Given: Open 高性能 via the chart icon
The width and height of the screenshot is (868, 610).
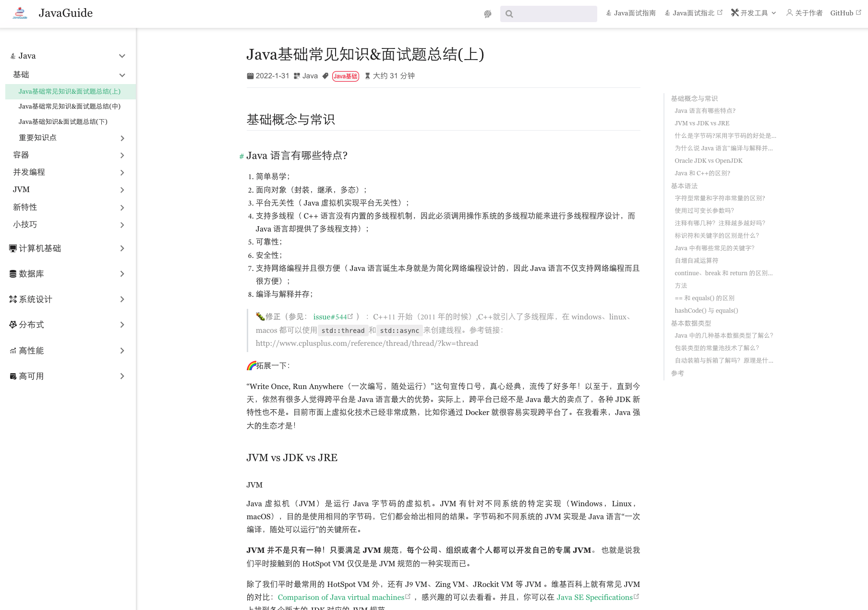Looking at the screenshot, I should [12, 350].
